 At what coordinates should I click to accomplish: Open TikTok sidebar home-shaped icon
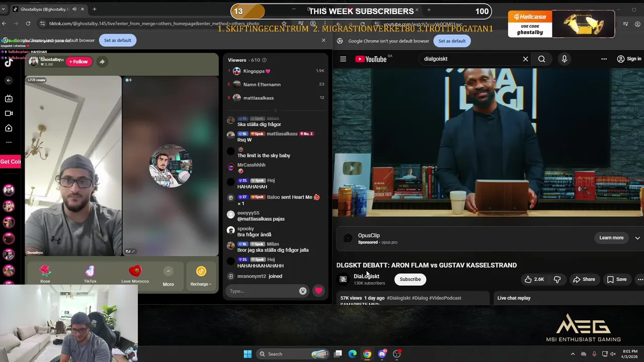tap(9, 128)
